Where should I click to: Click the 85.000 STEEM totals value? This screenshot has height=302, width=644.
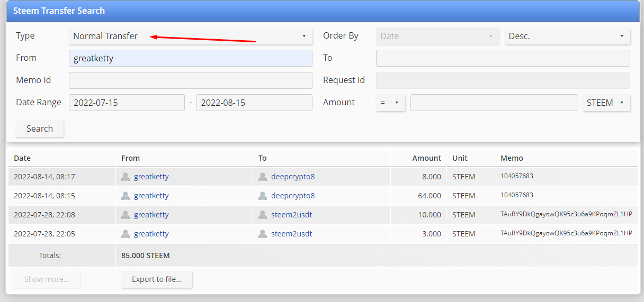pos(146,255)
